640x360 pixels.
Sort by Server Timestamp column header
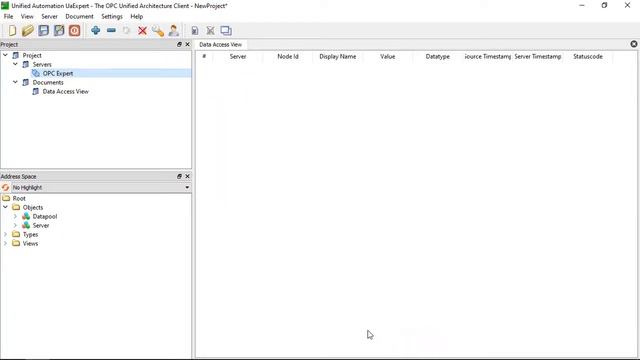[538, 56]
